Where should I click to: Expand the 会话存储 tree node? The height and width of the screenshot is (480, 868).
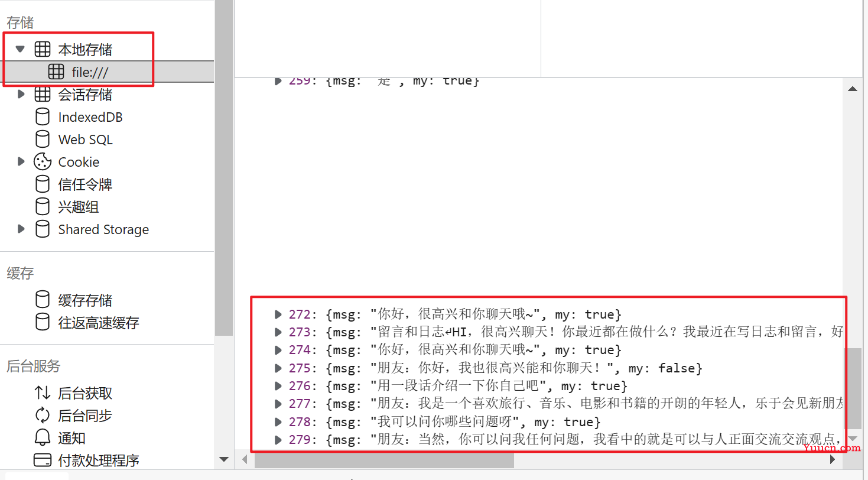pos(21,94)
